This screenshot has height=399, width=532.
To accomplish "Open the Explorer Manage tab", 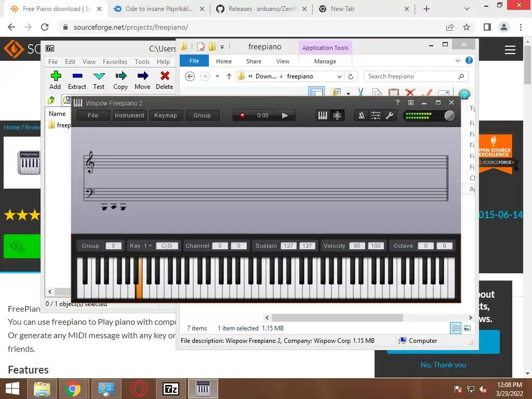I will point(325,61).
